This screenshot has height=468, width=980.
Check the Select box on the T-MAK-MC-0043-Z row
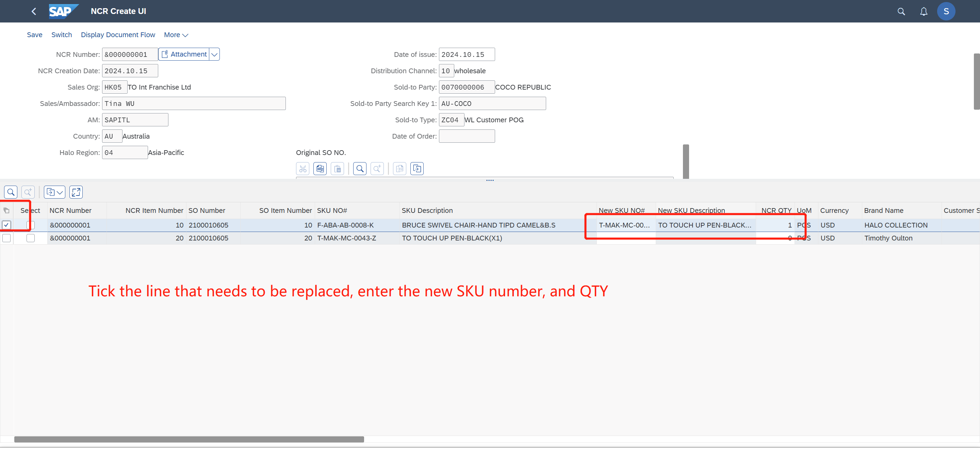pyautogui.click(x=30, y=238)
